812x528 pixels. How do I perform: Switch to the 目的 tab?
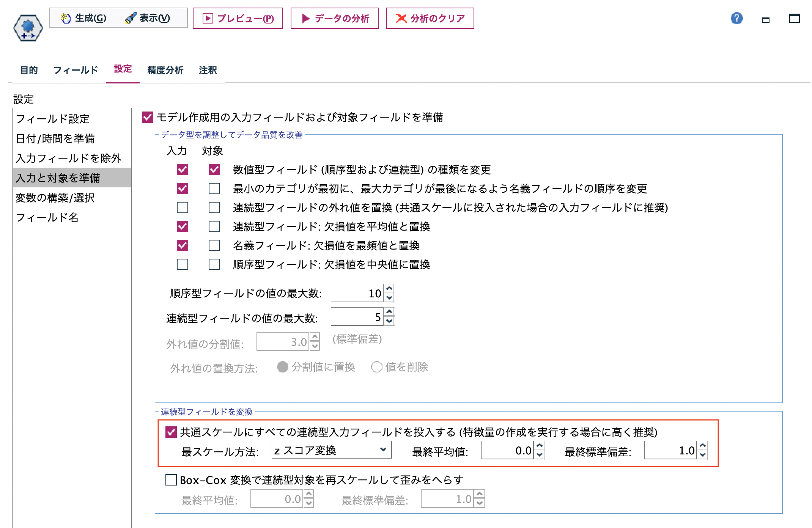pos(29,70)
